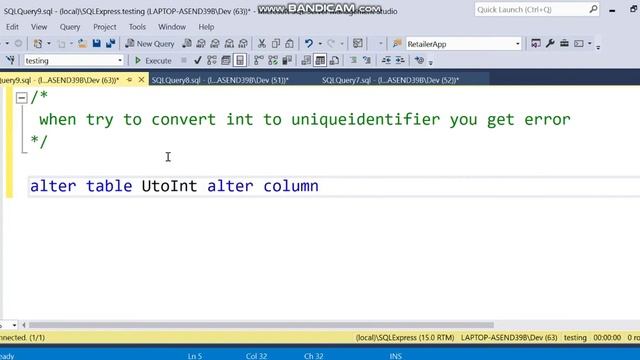
Task: Open the Query menu
Action: (x=70, y=27)
